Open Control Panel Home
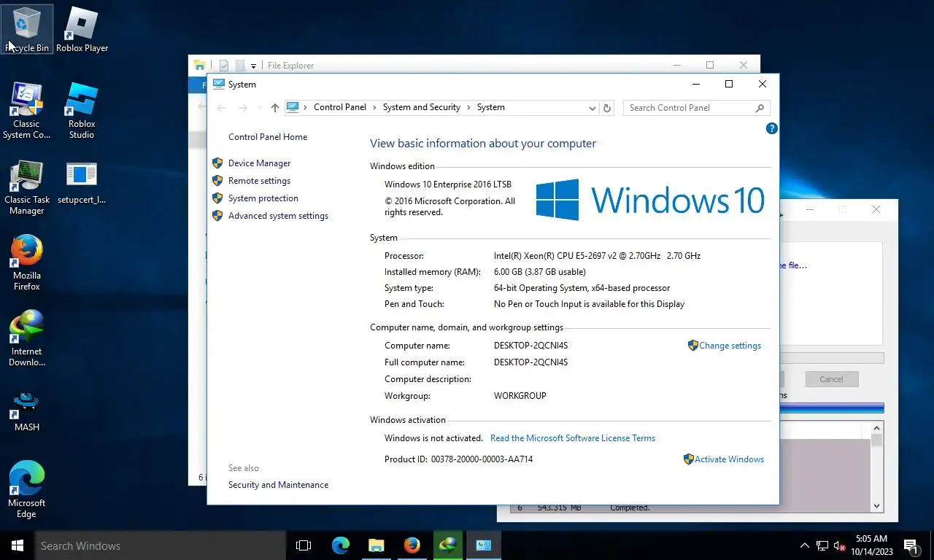The image size is (934, 560). (x=268, y=137)
